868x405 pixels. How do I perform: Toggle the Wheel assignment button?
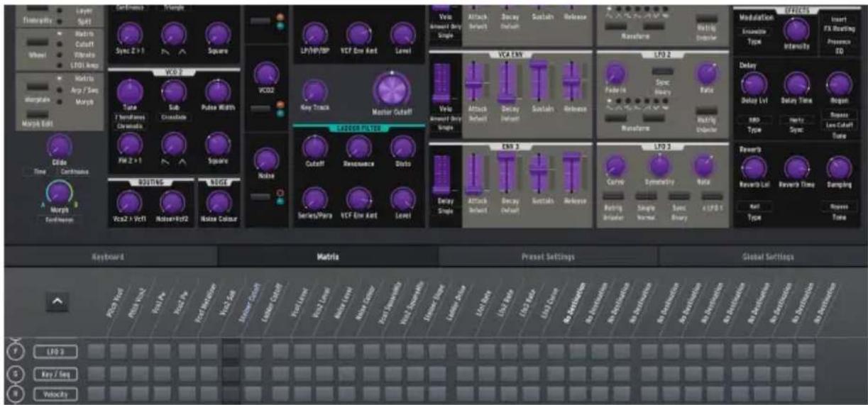(38, 42)
